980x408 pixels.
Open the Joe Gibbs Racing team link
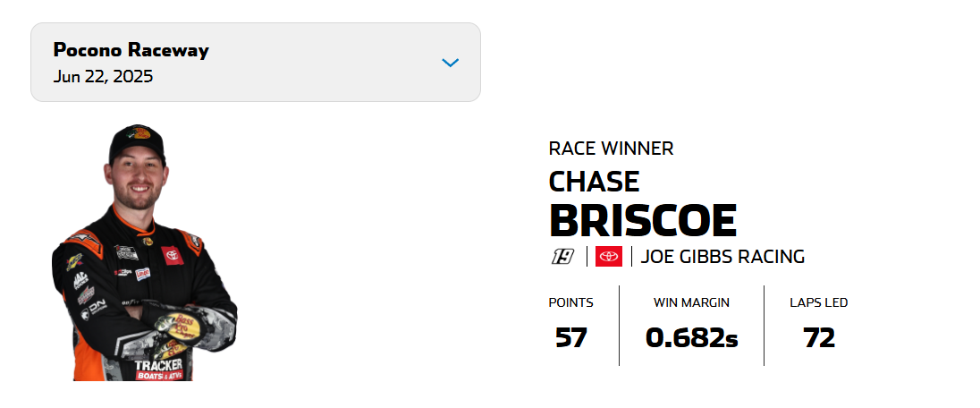click(x=722, y=257)
